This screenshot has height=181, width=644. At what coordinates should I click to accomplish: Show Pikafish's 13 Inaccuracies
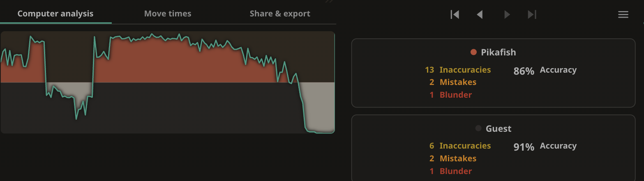pos(458,70)
